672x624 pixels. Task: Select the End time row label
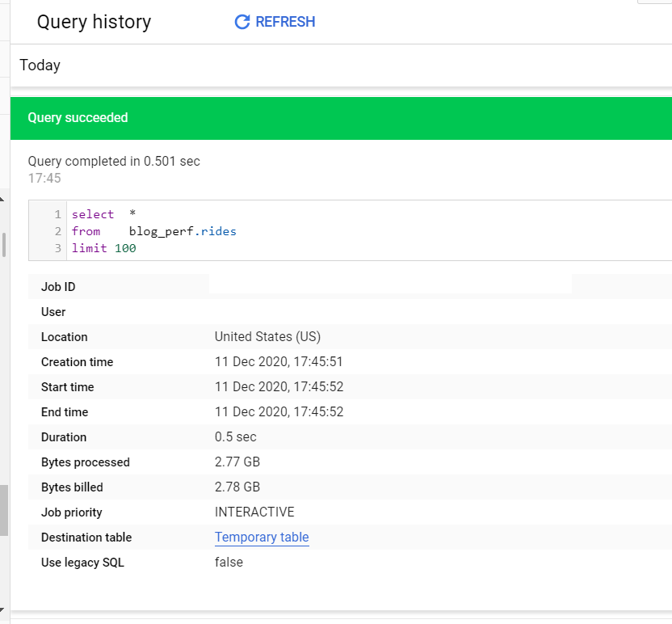65,412
